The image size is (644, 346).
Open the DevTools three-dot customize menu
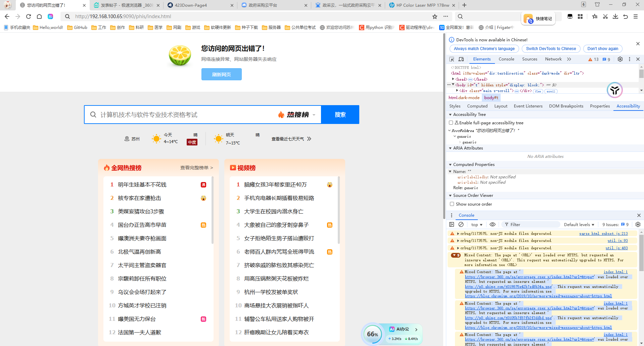[630, 59]
